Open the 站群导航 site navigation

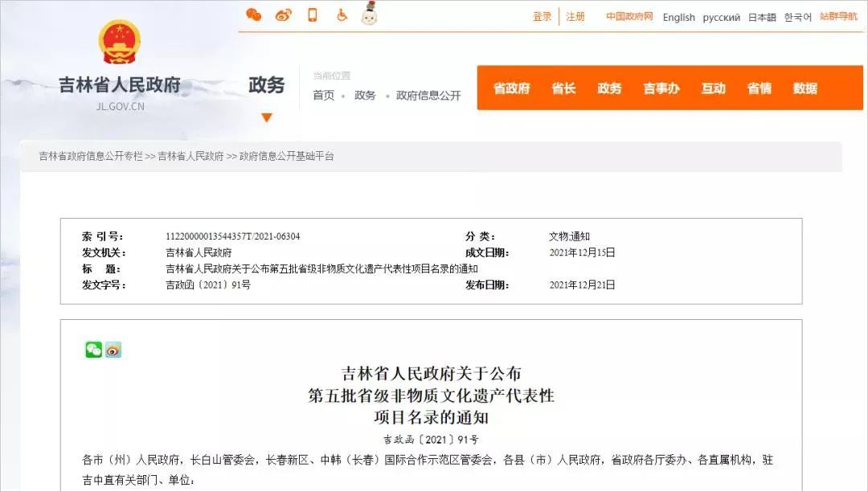(x=838, y=17)
